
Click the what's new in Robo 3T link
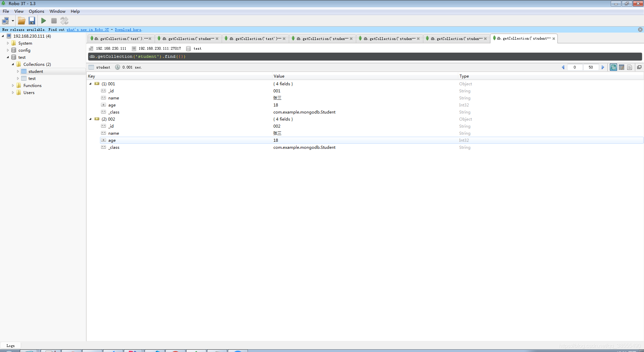pyautogui.click(x=88, y=30)
